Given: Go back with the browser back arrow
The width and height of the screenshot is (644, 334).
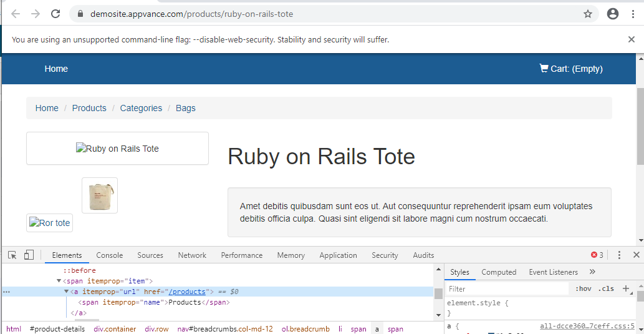Looking at the screenshot, I should point(16,14).
